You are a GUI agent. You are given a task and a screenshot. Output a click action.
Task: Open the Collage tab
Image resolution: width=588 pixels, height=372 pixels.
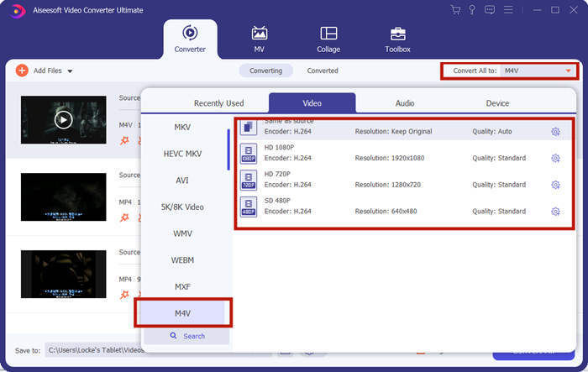(x=328, y=39)
